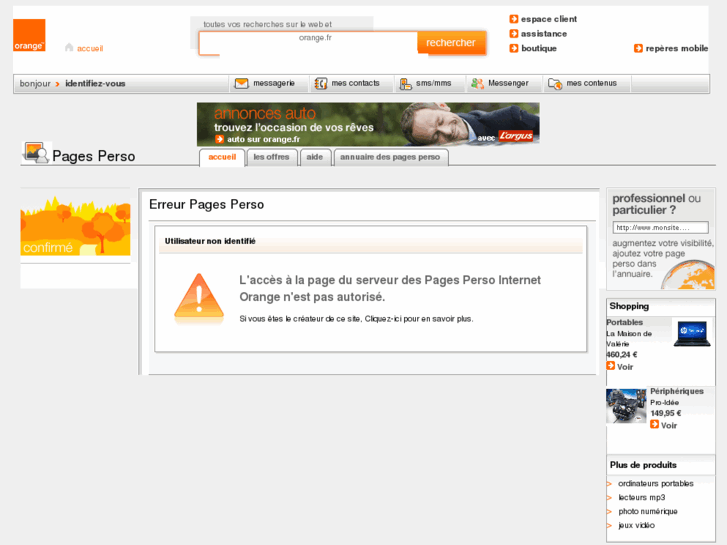Click the Utilisateur non identifié heading
The height and width of the screenshot is (545, 727).
(210, 241)
